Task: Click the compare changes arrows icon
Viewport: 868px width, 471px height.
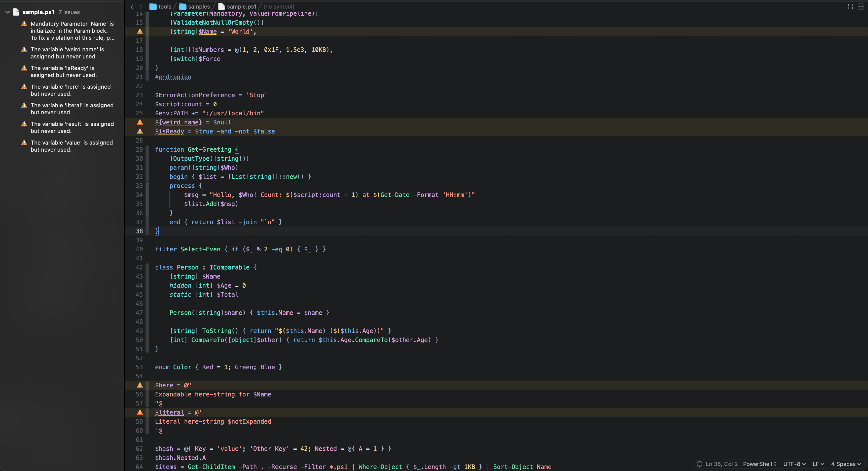Action: pos(850,6)
